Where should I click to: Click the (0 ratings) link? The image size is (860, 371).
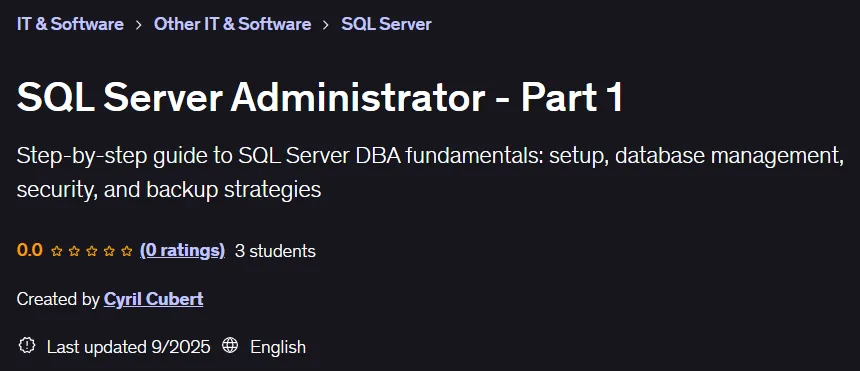(182, 251)
